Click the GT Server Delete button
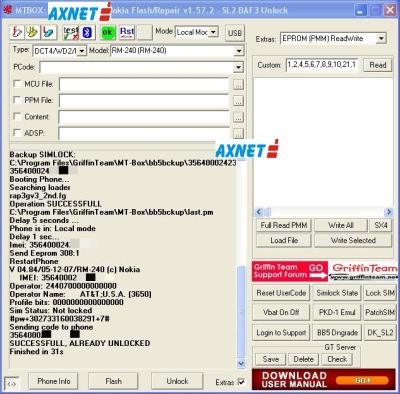Viewport: 400px width, 394px height. coord(303,359)
